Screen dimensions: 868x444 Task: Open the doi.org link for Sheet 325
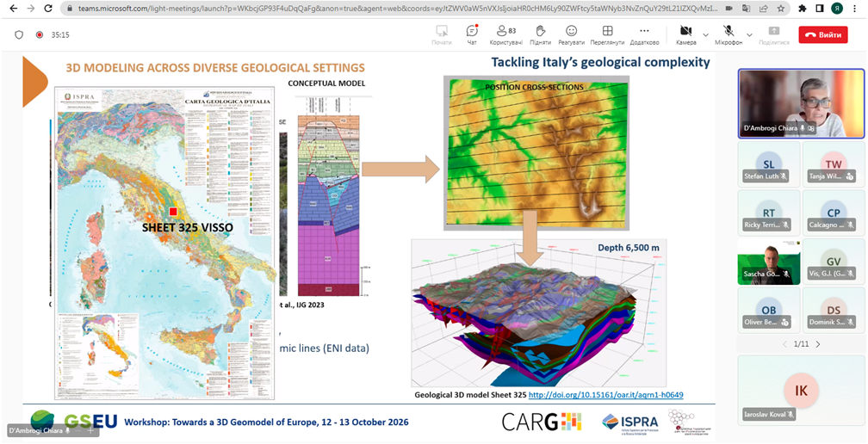click(x=605, y=395)
